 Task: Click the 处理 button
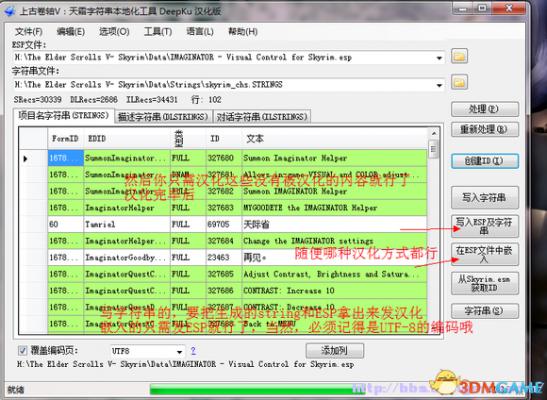[485, 109]
